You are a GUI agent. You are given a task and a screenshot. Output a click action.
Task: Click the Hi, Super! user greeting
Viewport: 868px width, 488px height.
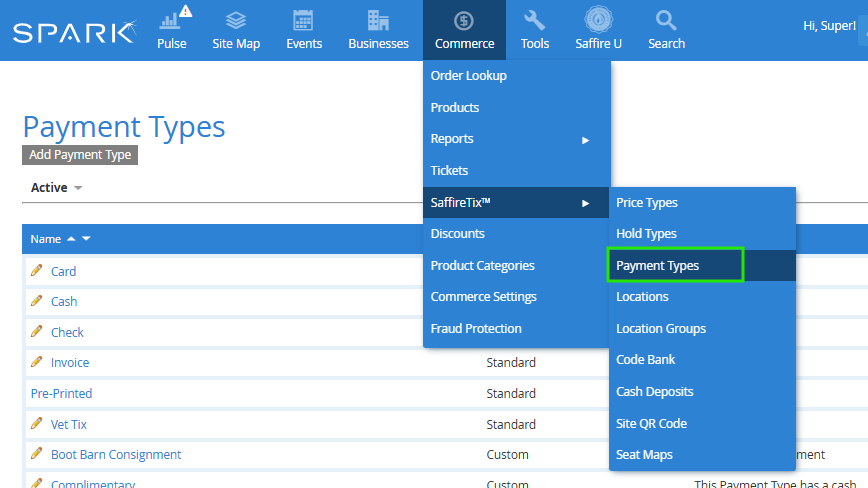click(829, 25)
